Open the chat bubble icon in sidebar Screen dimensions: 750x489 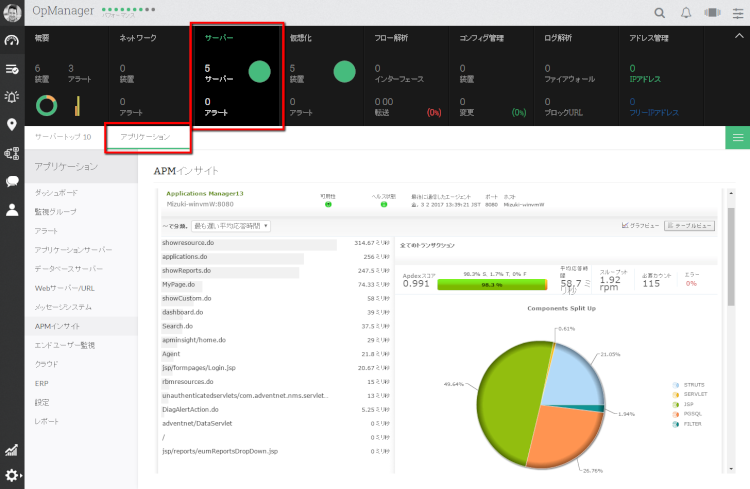tap(12, 181)
